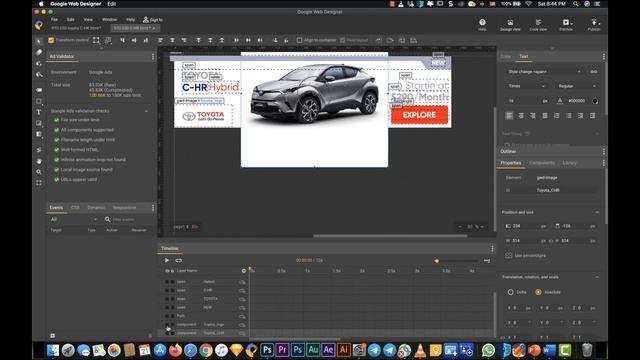Click the animation icon of the Hybrid layer
640x360 pixels.
click(242, 282)
